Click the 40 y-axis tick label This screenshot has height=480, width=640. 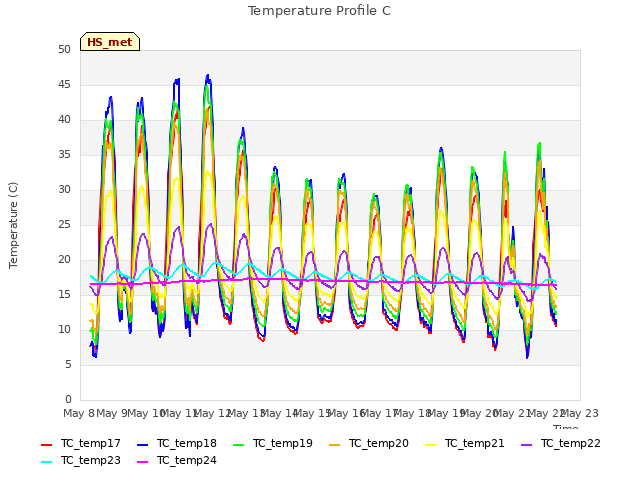click(x=64, y=120)
